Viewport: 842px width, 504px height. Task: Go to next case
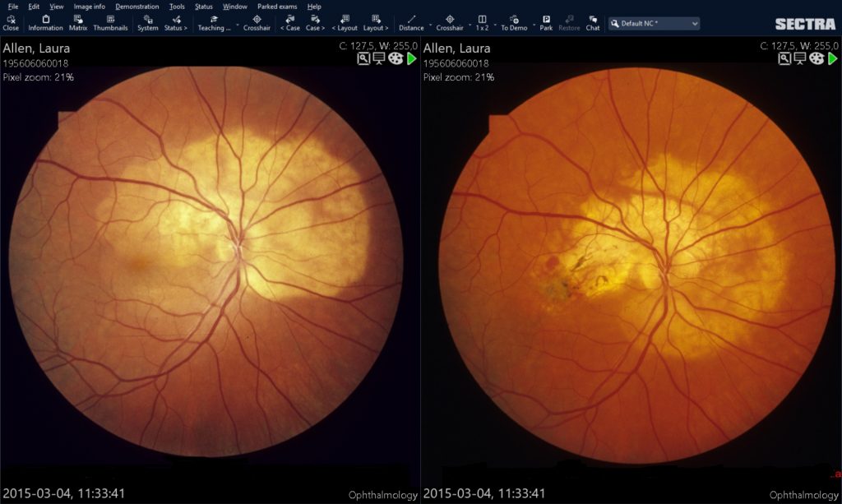point(315,22)
